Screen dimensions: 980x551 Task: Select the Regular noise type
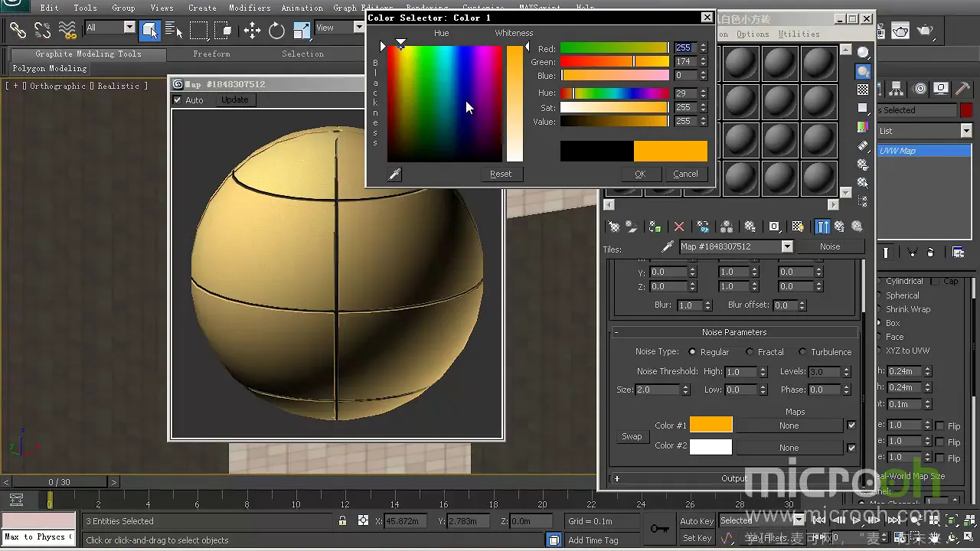692,352
